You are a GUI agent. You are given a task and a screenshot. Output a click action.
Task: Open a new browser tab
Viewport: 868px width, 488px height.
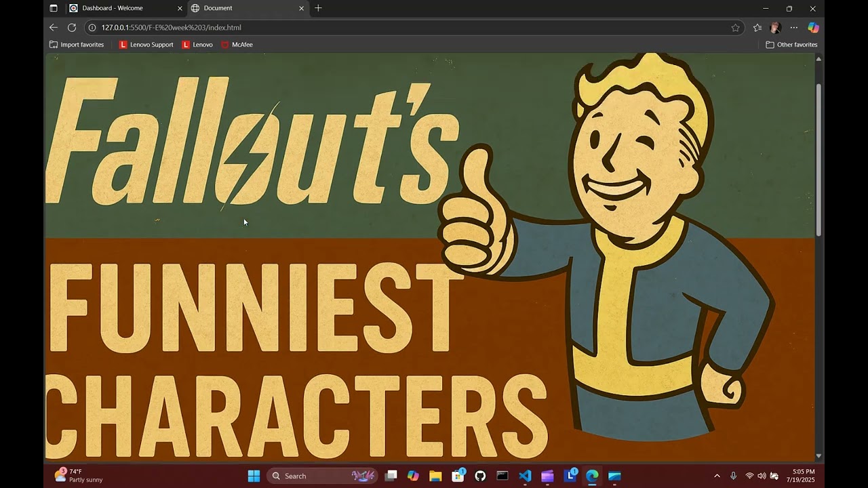tap(318, 8)
